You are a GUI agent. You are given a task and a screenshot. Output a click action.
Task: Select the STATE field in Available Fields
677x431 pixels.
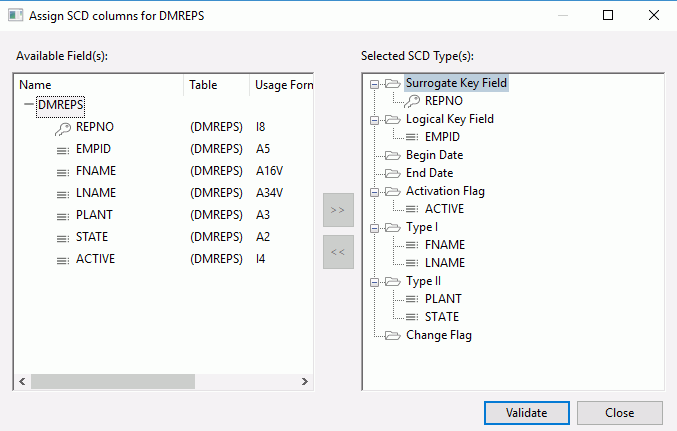(x=92, y=237)
